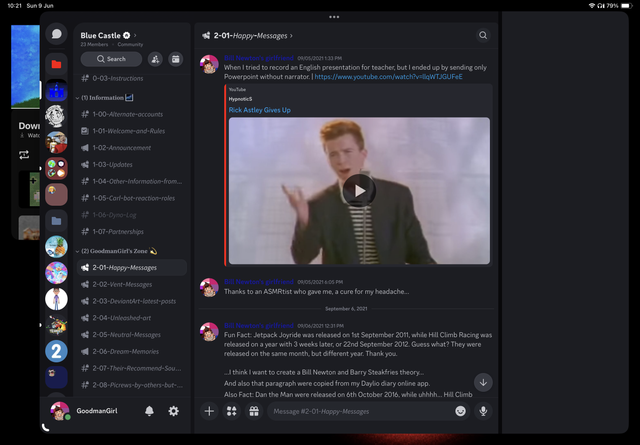Viewport: 640px width, 445px height.
Task: Open user settings gear icon
Action: coord(173,411)
